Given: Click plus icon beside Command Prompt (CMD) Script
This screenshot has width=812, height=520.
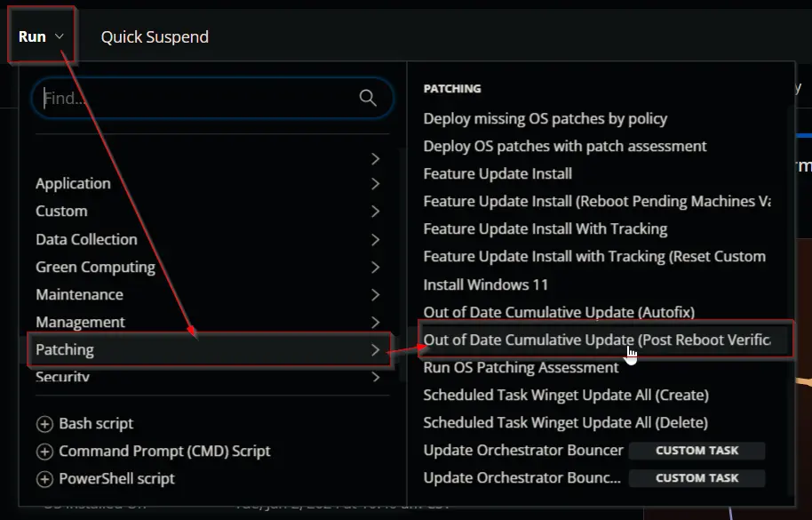Looking at the screenshot, I should 44,452.
